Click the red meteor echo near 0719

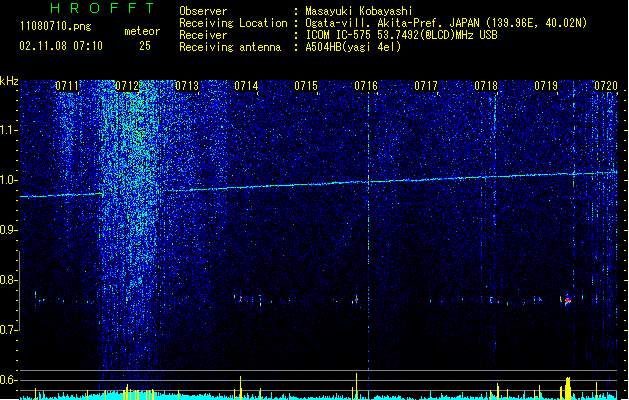567,300
